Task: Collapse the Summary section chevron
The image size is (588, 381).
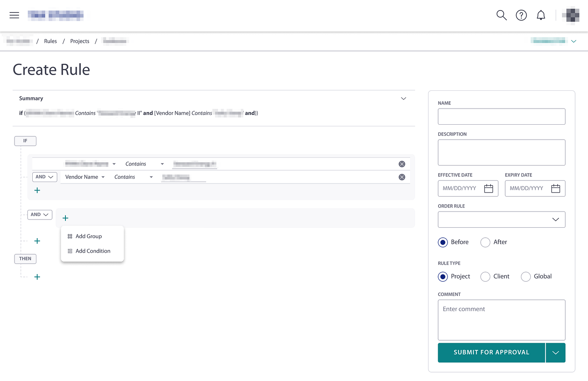Action: 403,98
